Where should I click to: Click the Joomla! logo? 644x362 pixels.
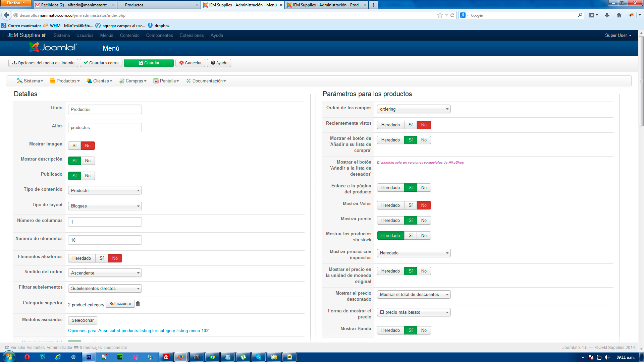tap(53, 48)
